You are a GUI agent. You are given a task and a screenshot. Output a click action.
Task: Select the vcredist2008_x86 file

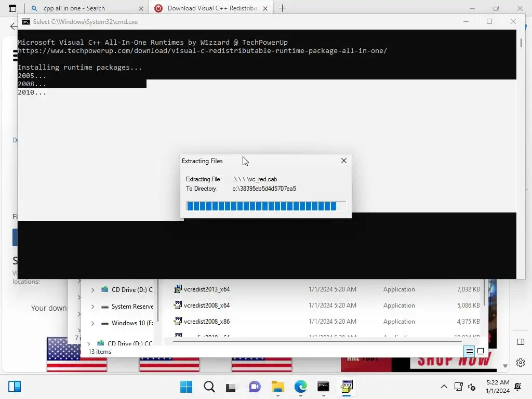coord(207,321)
